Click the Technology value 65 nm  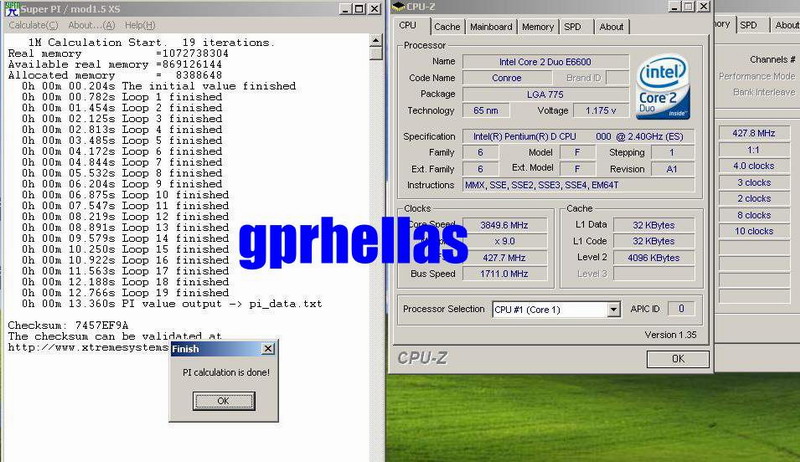click(486, 111)
